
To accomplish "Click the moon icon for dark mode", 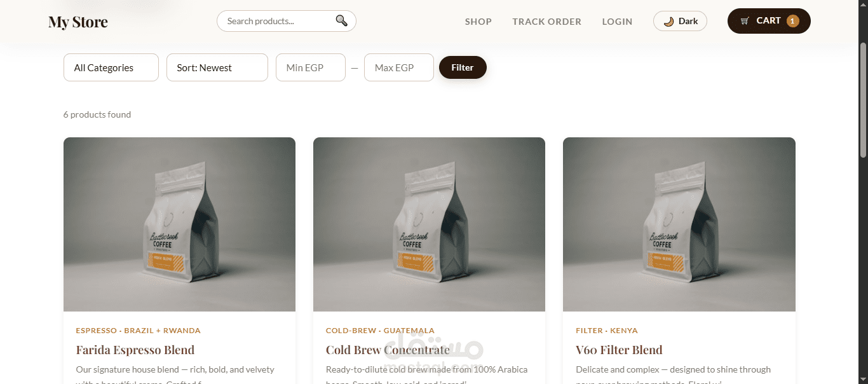I will tap(668, 21).
